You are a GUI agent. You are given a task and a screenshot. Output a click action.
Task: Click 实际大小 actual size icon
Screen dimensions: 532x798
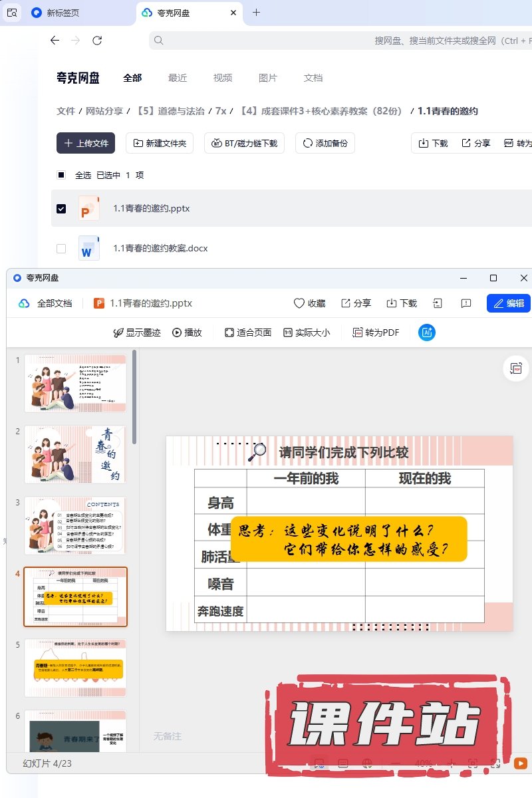288,332
